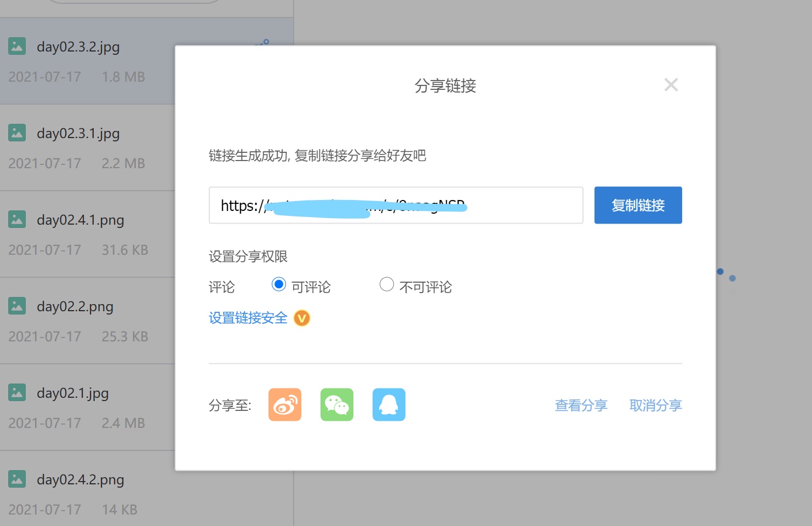Click the image icon of day02.4.2.png
Screen dimensions: 812x526
click(x=17, y=479)
